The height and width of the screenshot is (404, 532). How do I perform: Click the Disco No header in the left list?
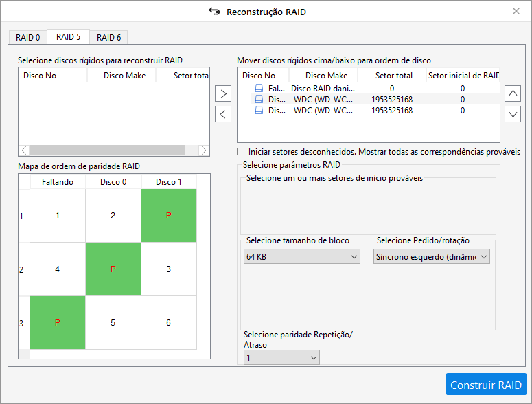click(53, 76)
